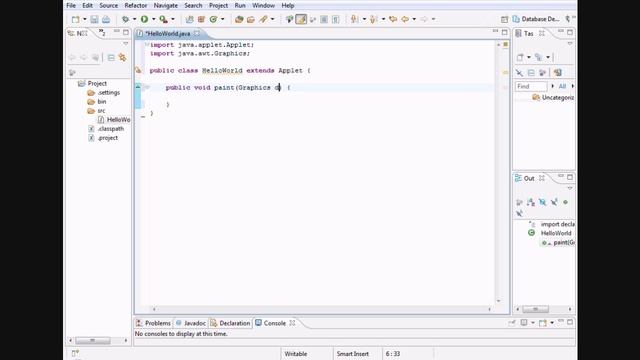The image size is (640, 360).
Task: Click the Forward navigation arrow icon
Action: point(424,19)
